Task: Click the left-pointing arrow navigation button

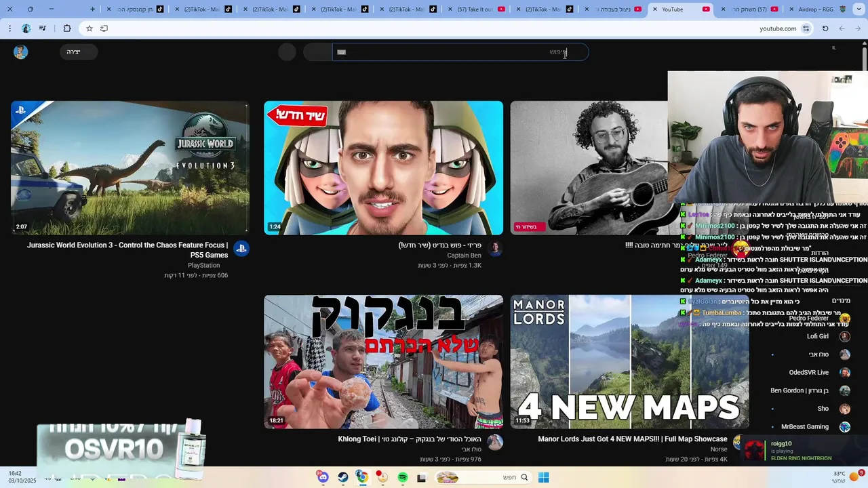Action: tap(842, 28)
